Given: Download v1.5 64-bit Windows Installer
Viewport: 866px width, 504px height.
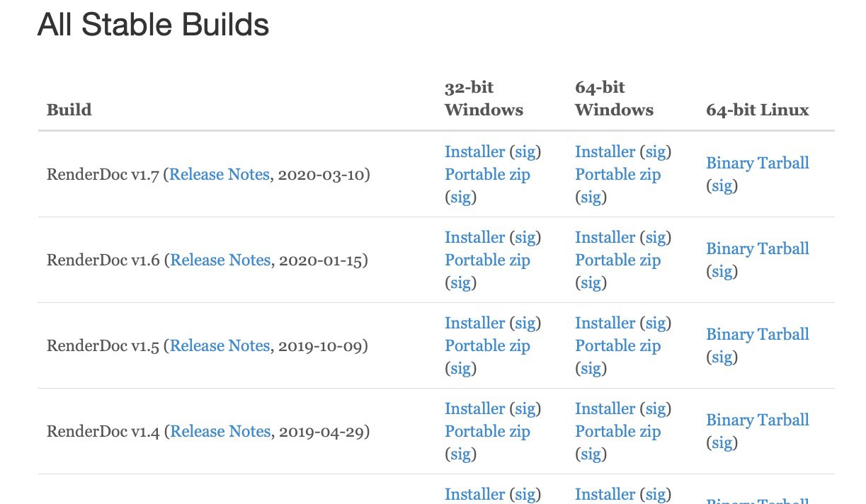Looking at the screenshot, I should [605, 323].
